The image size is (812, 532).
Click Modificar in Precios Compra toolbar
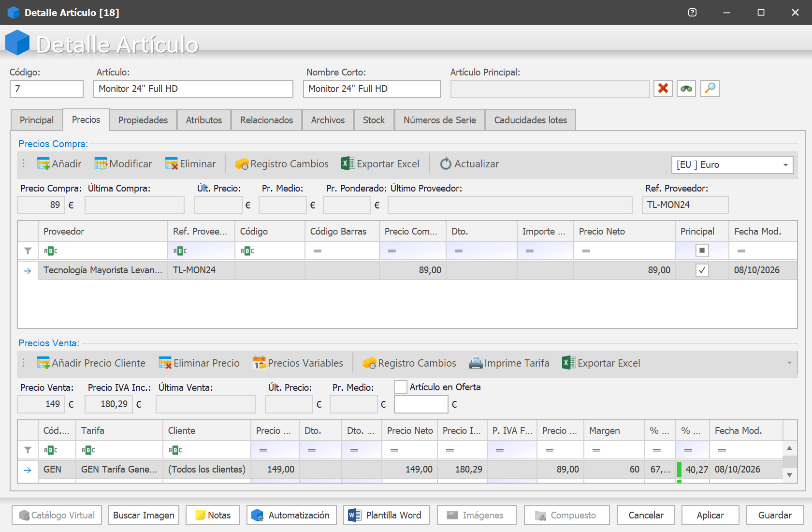tap(123, 164)
